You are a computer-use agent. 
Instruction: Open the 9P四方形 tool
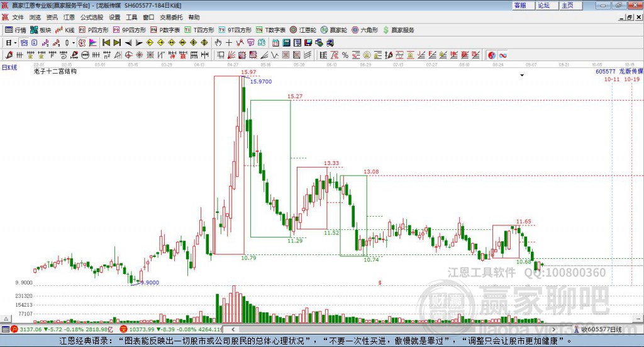coord(130,30)
